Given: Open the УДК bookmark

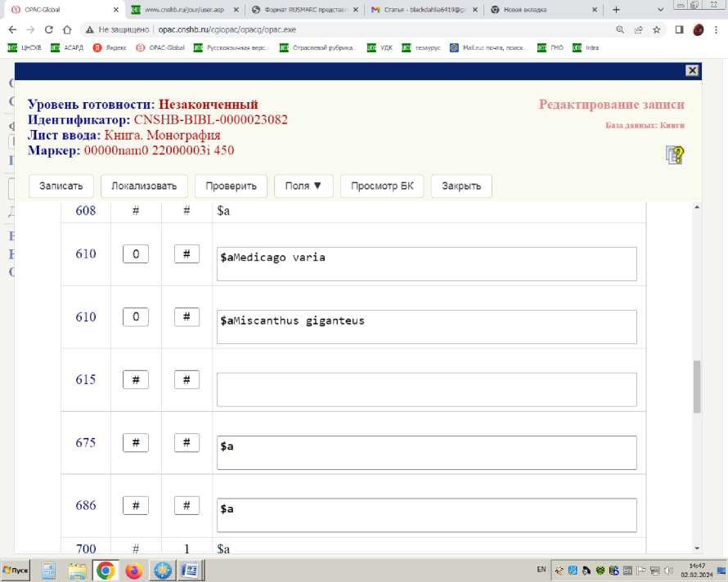Looking at the screenshot, I should click(x=380, y=47).
